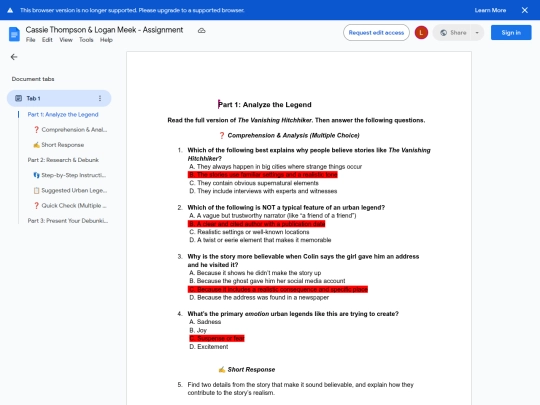
Task: Click the Short Response heading in document
Action: click(247, 370)
